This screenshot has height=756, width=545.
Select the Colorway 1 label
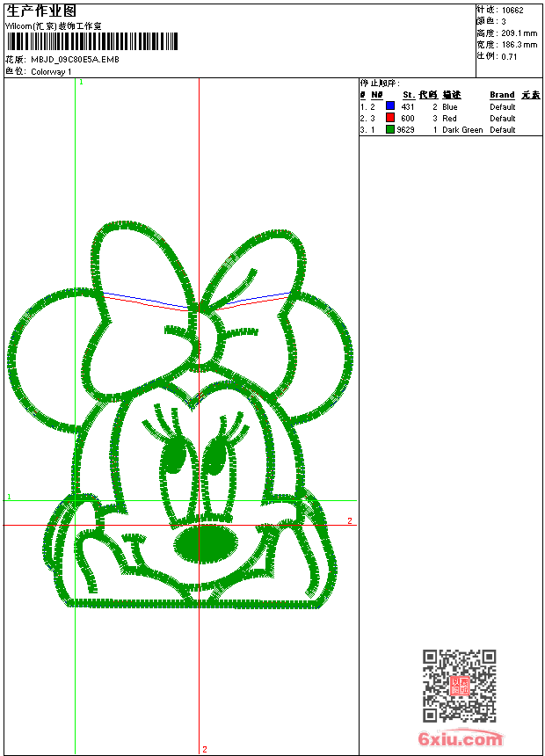pyautogui.click(x=51, y=72)
